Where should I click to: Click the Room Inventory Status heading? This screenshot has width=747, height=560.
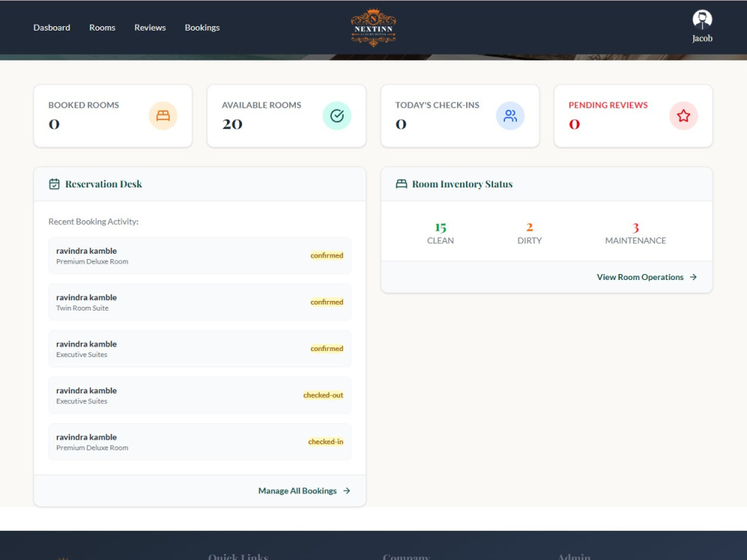pyautogui.click(x=462, y=184)
